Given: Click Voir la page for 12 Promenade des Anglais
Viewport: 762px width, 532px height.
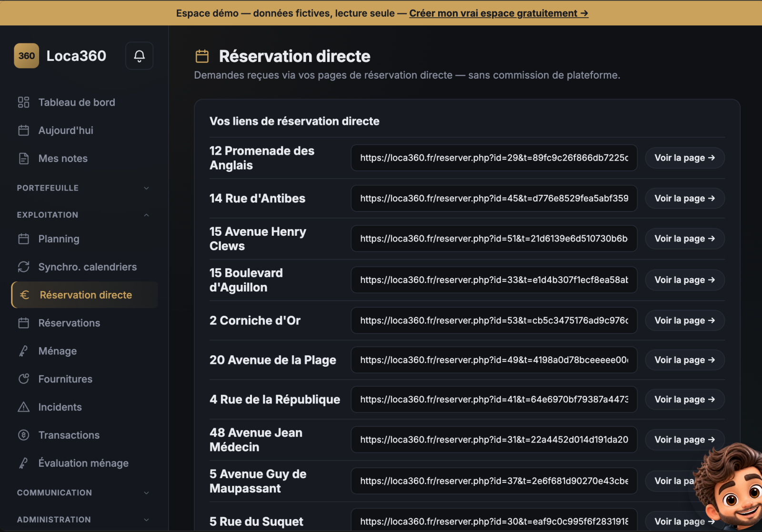Looking at the screenshot, I should click(685, 158).
